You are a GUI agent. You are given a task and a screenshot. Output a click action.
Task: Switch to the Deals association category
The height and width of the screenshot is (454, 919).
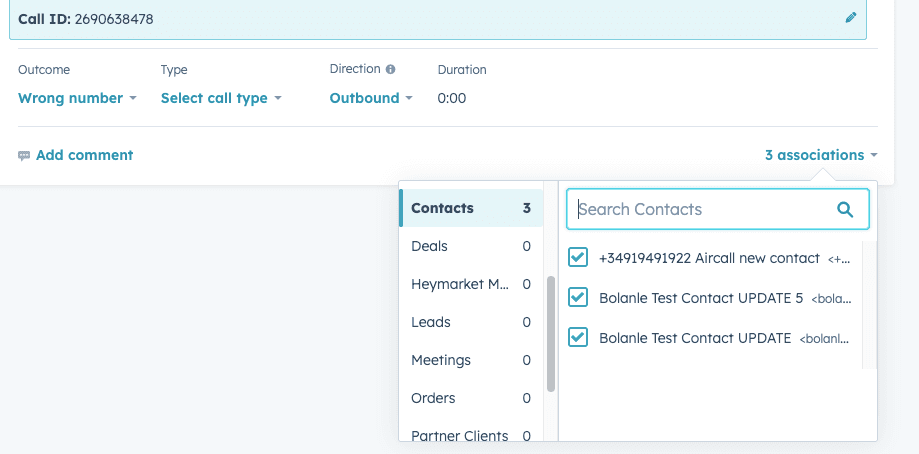pos(470,246)
